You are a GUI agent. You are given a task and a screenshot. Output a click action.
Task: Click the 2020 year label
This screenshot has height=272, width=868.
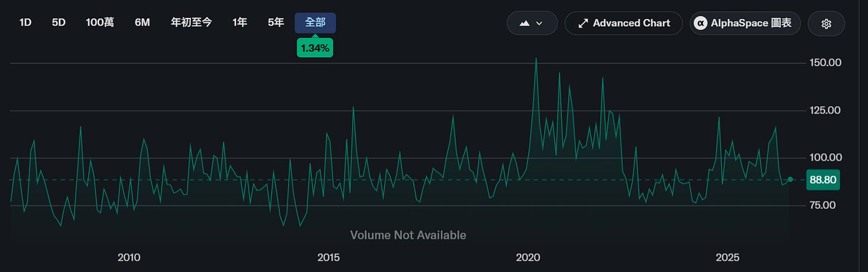tap(528, 258)
